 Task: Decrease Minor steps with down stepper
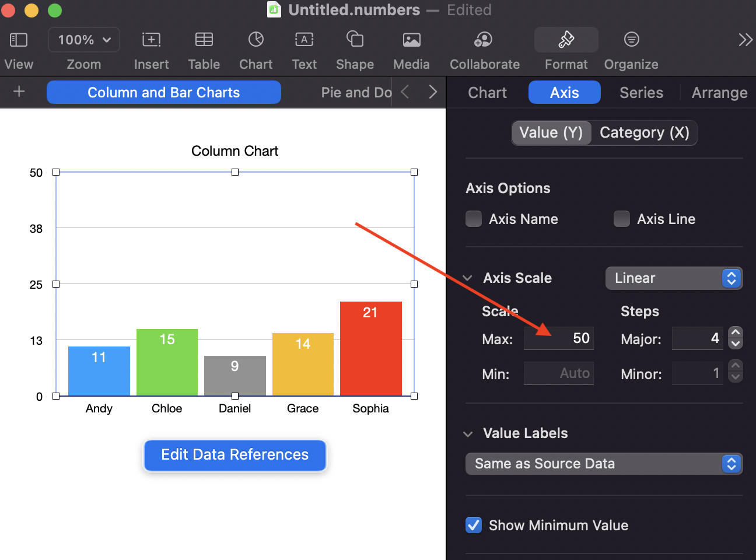click(736, 378)
